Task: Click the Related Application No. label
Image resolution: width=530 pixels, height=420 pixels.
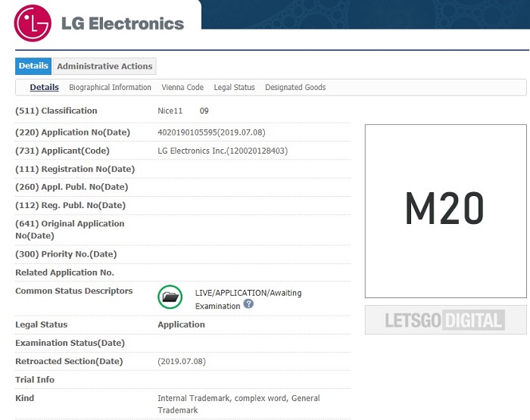Action: [64, 272]
